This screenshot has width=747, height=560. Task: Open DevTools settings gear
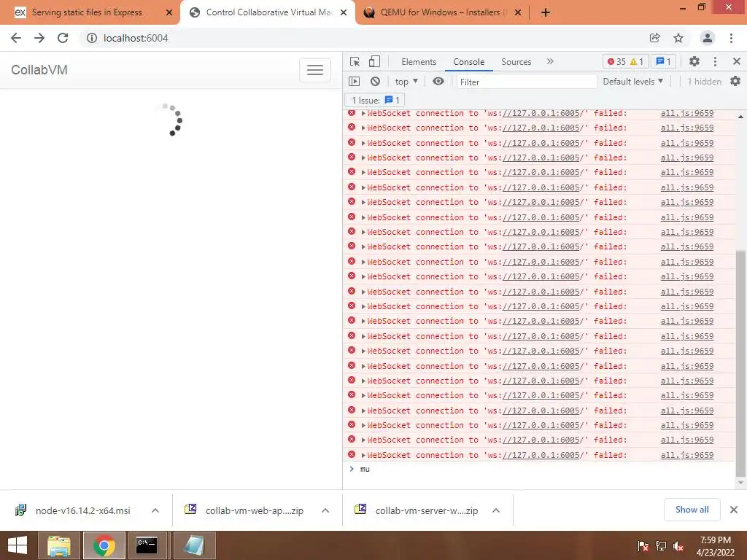pos(694,61)
